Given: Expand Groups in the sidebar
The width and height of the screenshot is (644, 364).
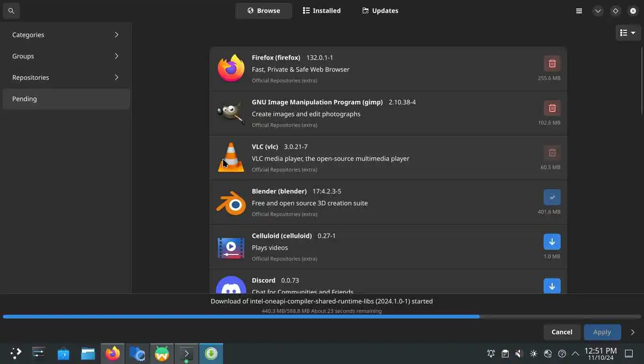Looking at the screenshot, I should (x=66, y=56).
